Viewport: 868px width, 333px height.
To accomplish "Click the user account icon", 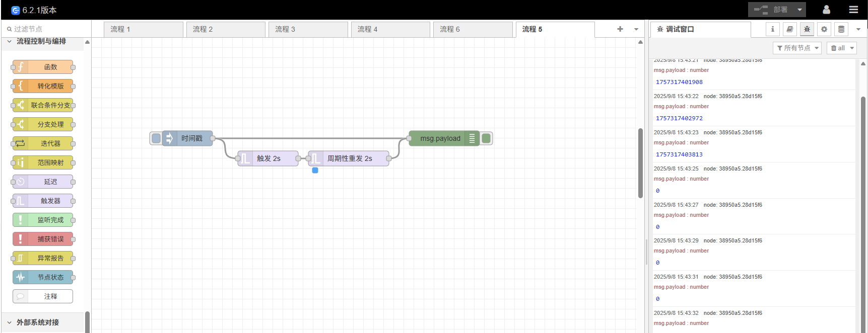I will tap(826, 10).
